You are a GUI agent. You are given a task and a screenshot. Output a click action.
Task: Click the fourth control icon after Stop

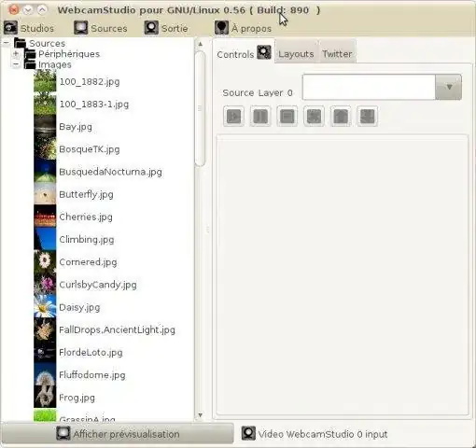(x=314, y=117)
